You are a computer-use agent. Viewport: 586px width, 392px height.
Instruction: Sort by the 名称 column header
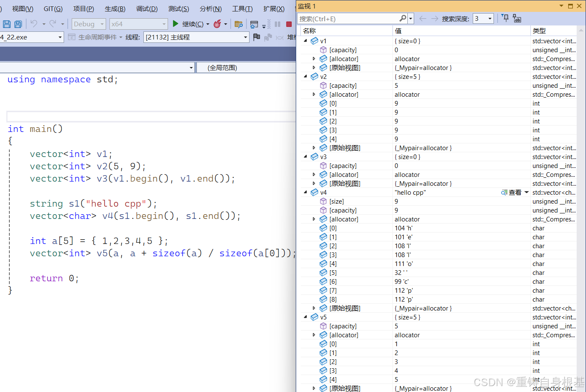click(346, 31)
